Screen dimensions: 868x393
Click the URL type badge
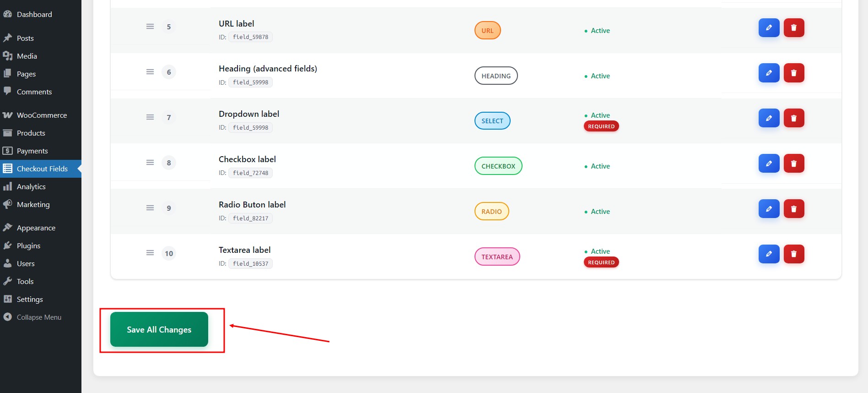(x=488, y=31)
